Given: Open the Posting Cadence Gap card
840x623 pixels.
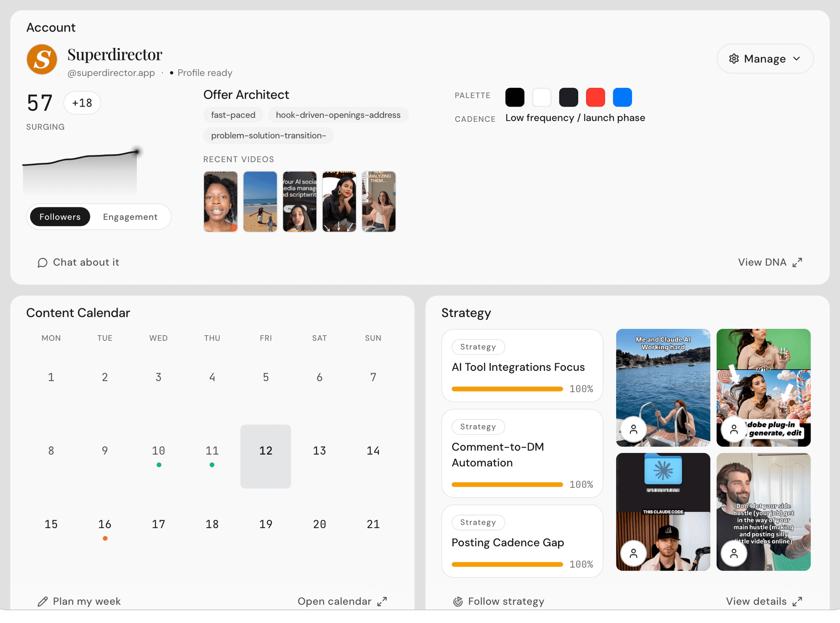Looking at the screenshot, I should (522, 541).
